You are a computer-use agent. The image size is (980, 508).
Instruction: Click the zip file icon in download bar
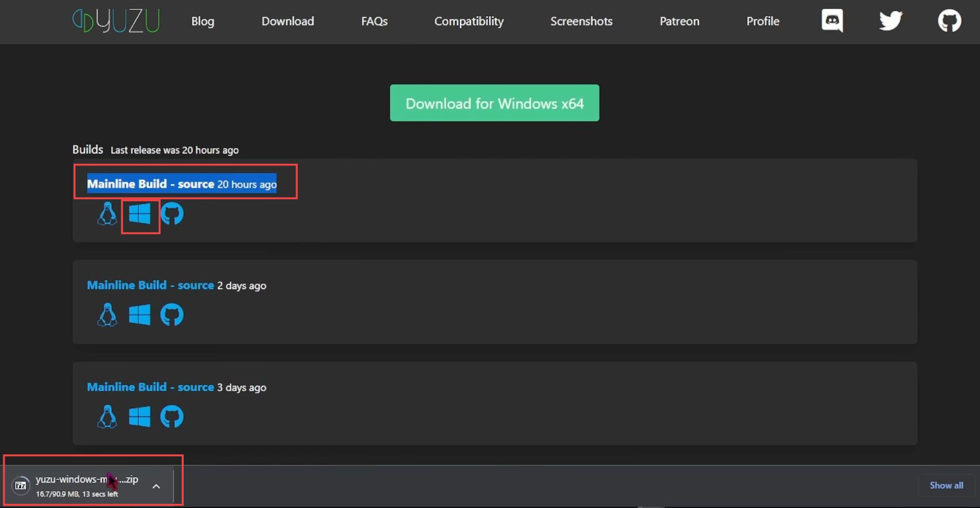[21, 486]
